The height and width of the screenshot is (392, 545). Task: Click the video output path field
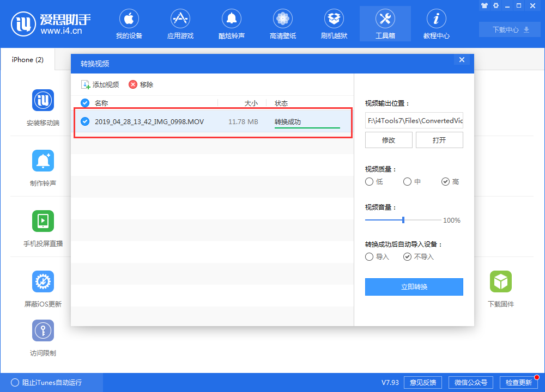[414, 120]
